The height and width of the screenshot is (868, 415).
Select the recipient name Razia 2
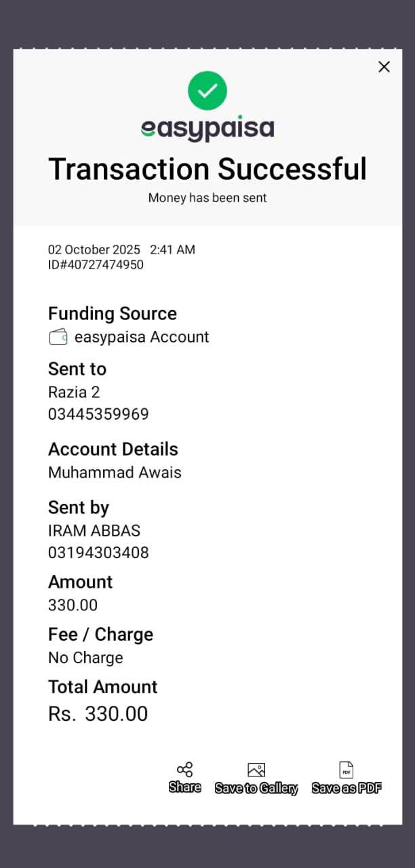click(x=74, y=392)
